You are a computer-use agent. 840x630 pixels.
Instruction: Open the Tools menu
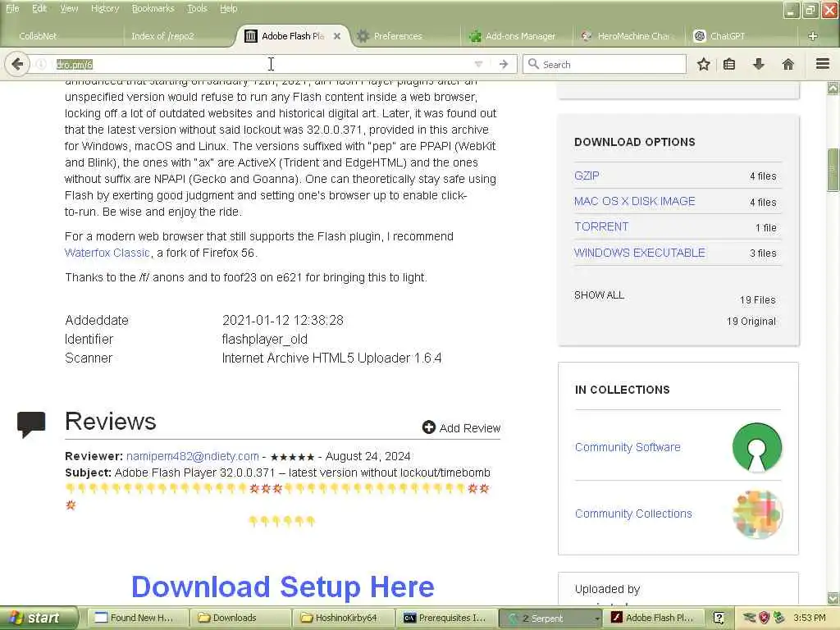pos(197,8)
